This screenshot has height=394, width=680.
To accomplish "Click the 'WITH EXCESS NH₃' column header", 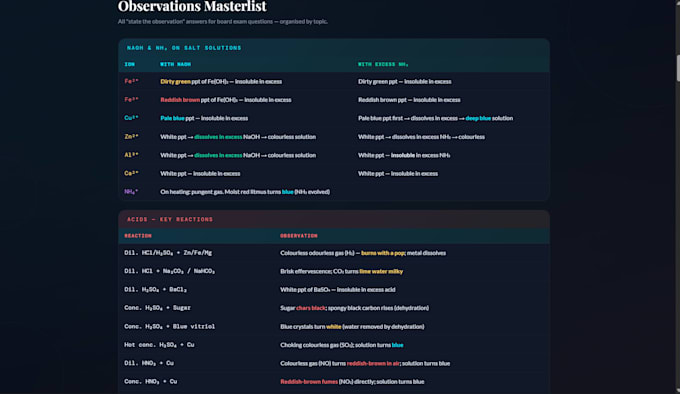I will pyautogui.click(x=383, y=64).
